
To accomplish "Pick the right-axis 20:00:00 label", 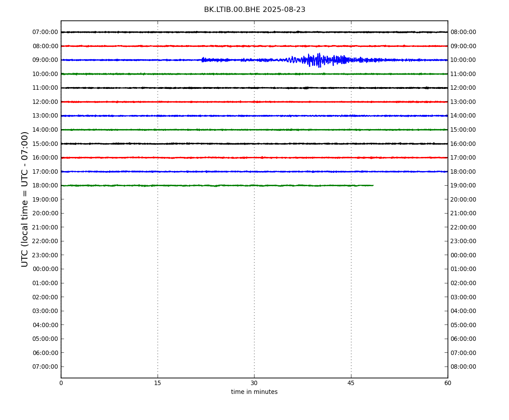I will pos(463,199).
